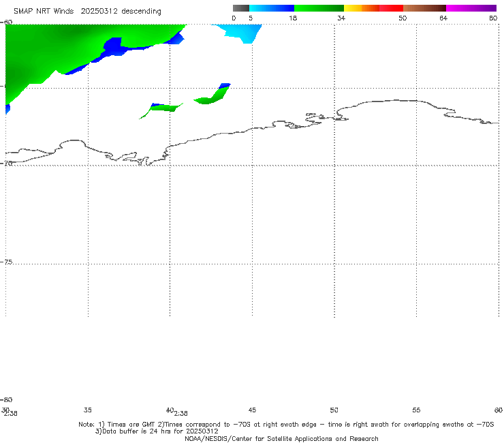Viewport: 504px width, 443px height.
Task: Click the "2:38" swath time beneath longitude 30
Action: pos(11,414)
